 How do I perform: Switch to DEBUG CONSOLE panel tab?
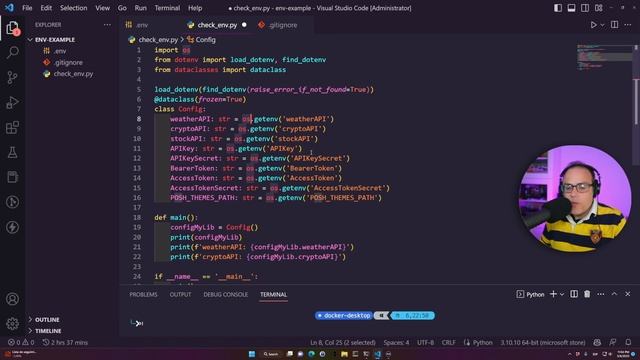[225, 294]
